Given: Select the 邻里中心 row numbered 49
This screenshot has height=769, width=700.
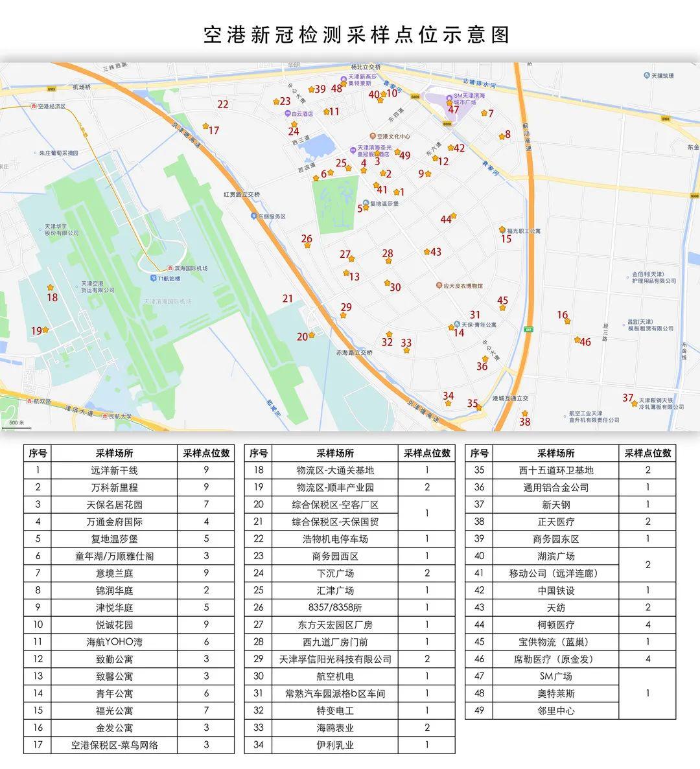Looking at the screenshot, I should (x=556, y=709).
